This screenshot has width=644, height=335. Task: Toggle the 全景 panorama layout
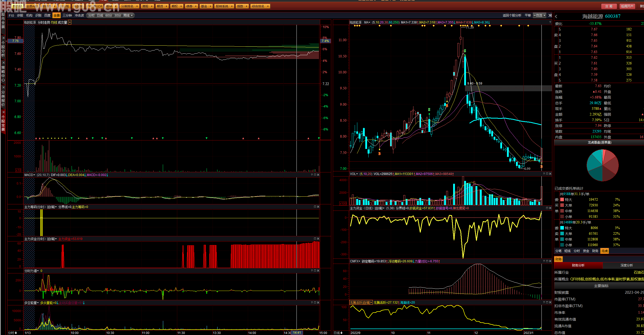point(56,15)
